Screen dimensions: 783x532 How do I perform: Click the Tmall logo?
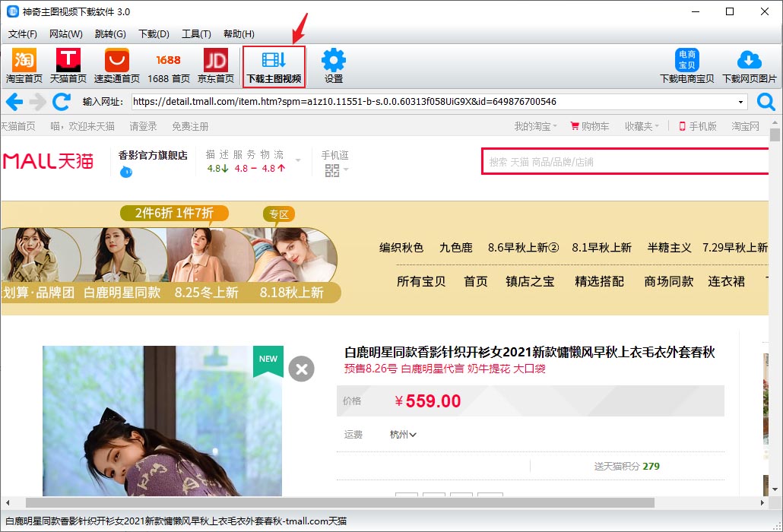point(48,161)
